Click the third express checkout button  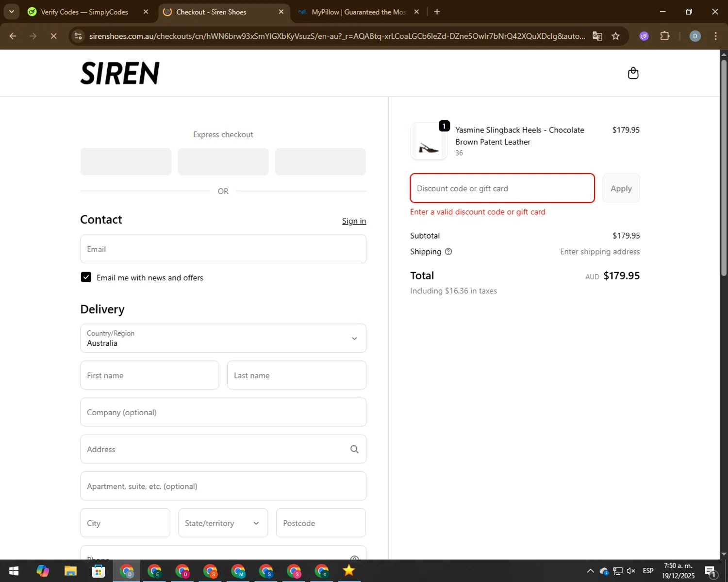click(x=320, y=162)
